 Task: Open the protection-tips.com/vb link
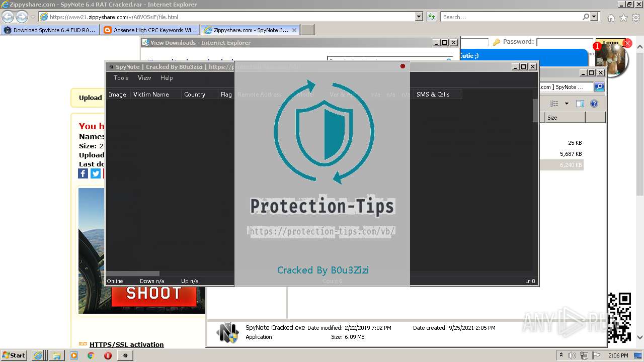(x=322, y=231)
